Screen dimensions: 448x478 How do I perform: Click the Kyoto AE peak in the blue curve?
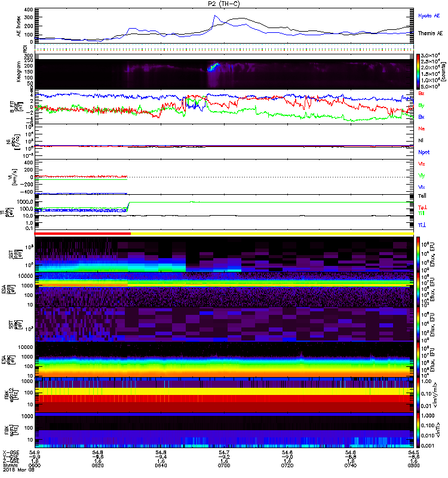pos(215,16)
